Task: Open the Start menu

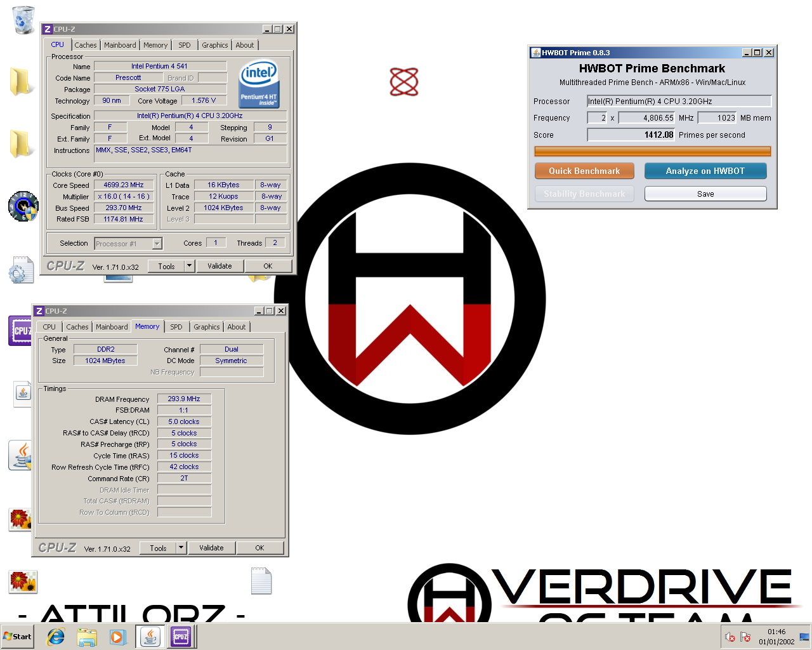Action: click(x=17, y=637)
